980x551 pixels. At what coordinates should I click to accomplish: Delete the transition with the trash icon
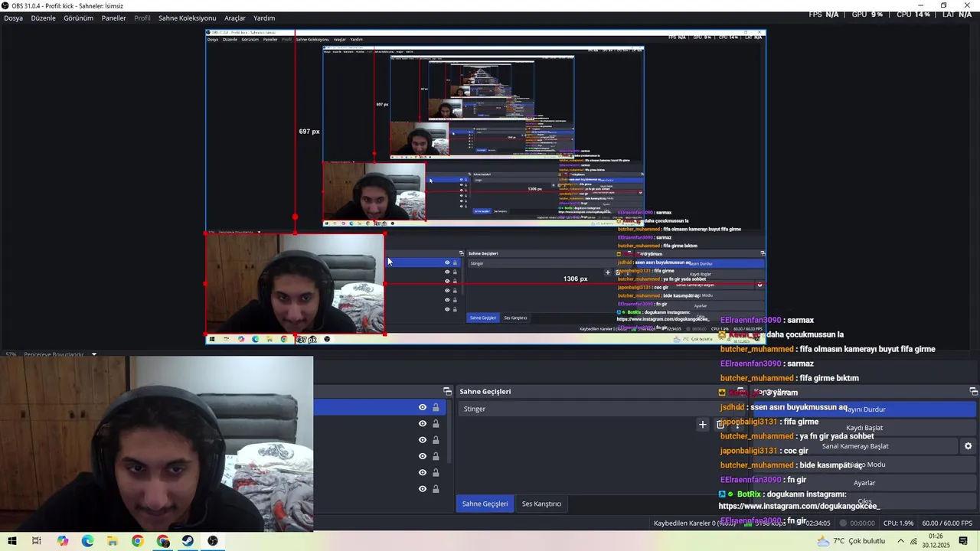(x=720, y=424)
